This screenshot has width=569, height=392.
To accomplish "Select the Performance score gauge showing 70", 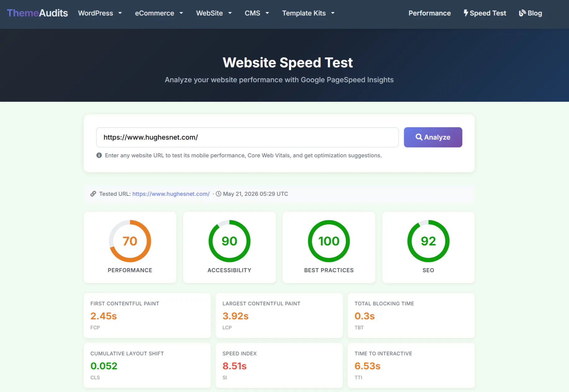I will (x=130, y=241).
